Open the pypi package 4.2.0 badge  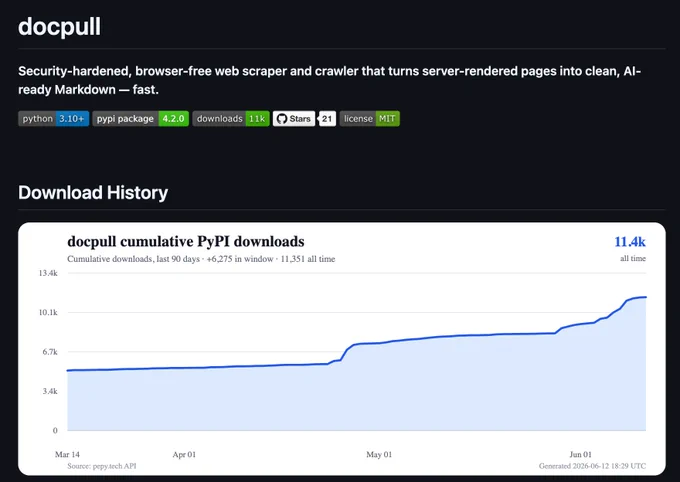(x=141, y=118)
